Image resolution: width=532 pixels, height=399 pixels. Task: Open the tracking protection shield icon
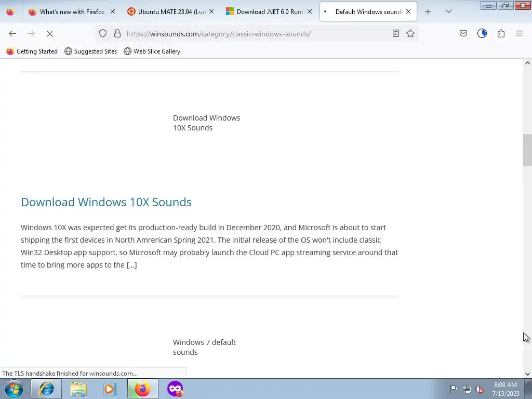[x=103, y=33]
